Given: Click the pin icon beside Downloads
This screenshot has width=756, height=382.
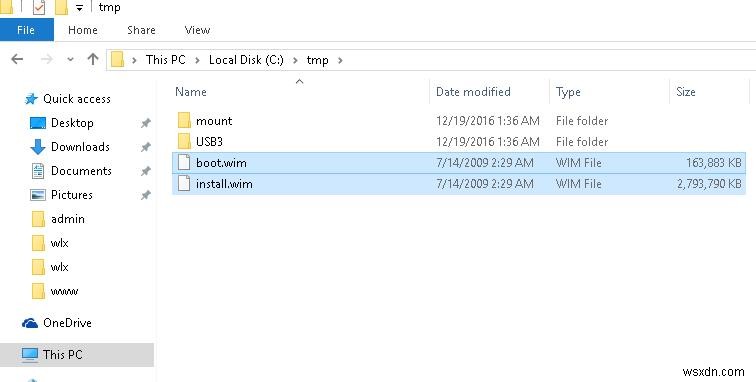Looking at the screenshot, I should tap(146, 147).
